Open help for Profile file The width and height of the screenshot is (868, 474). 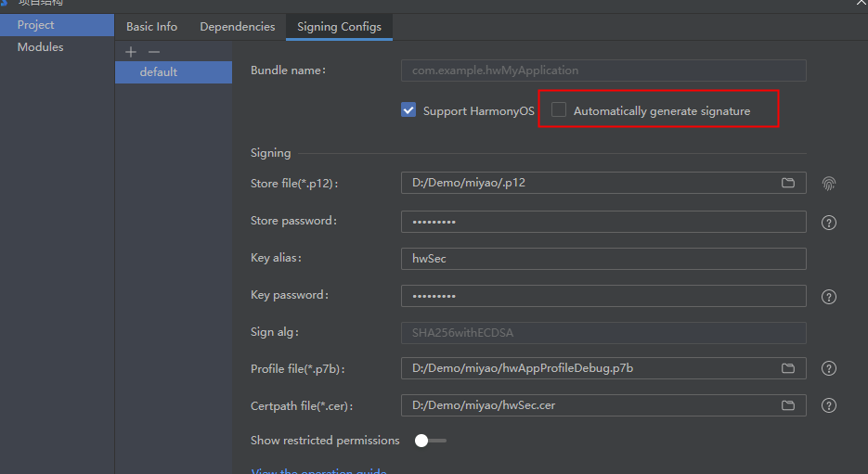point(829,368)
